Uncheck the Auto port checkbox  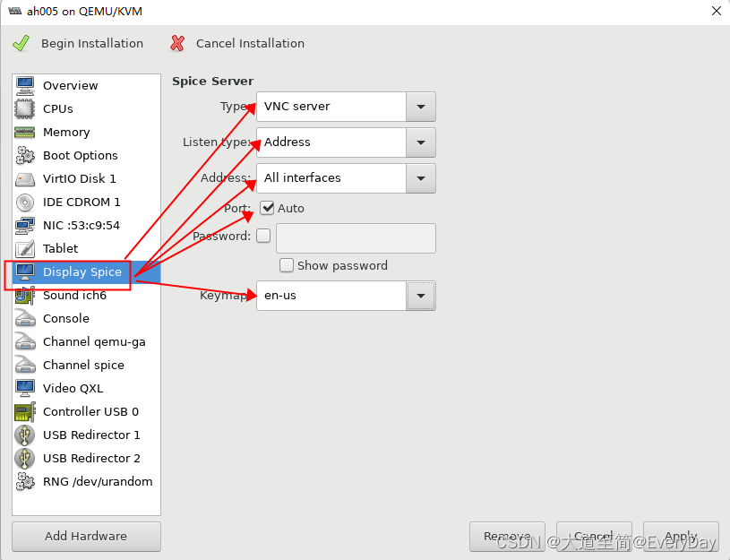[267, 208]
